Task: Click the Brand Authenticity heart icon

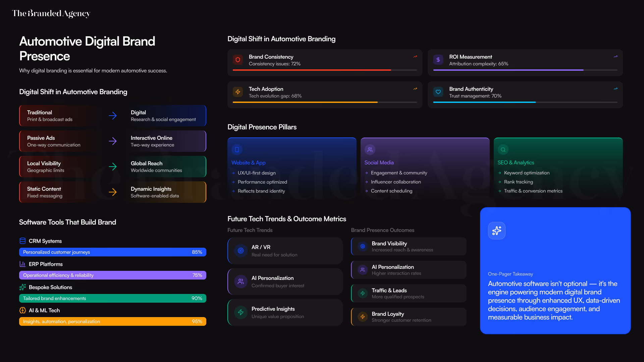Action: pyautogui.click(x=438, y=92)
